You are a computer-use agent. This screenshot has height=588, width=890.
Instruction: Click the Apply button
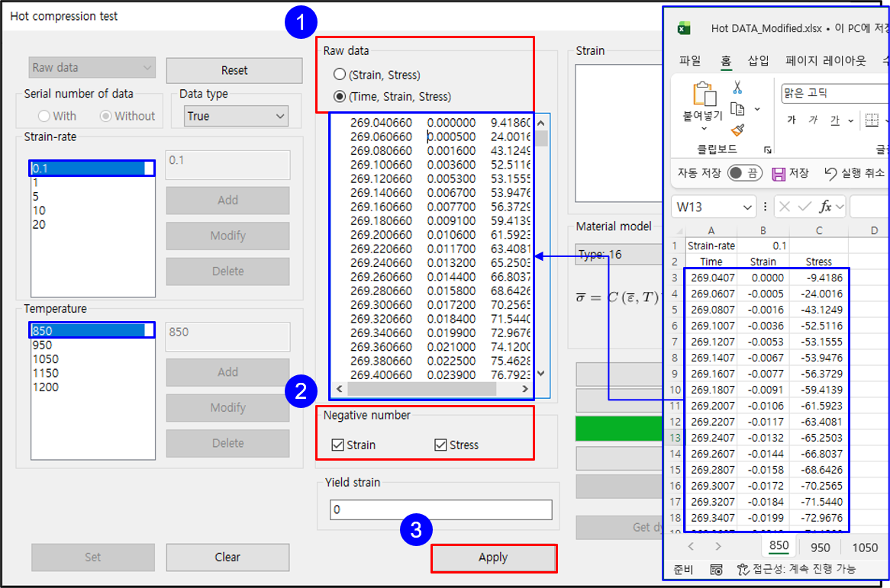[493, 557]
